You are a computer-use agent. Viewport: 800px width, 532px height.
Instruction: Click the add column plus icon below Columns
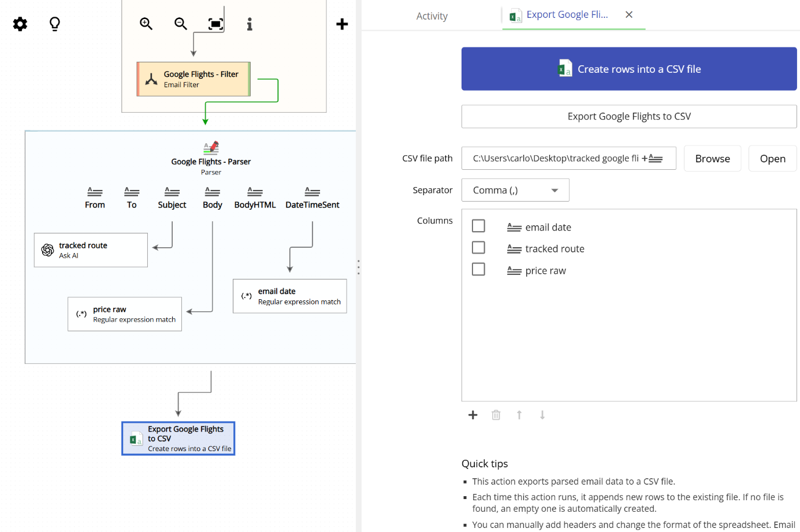pos(472,415)
